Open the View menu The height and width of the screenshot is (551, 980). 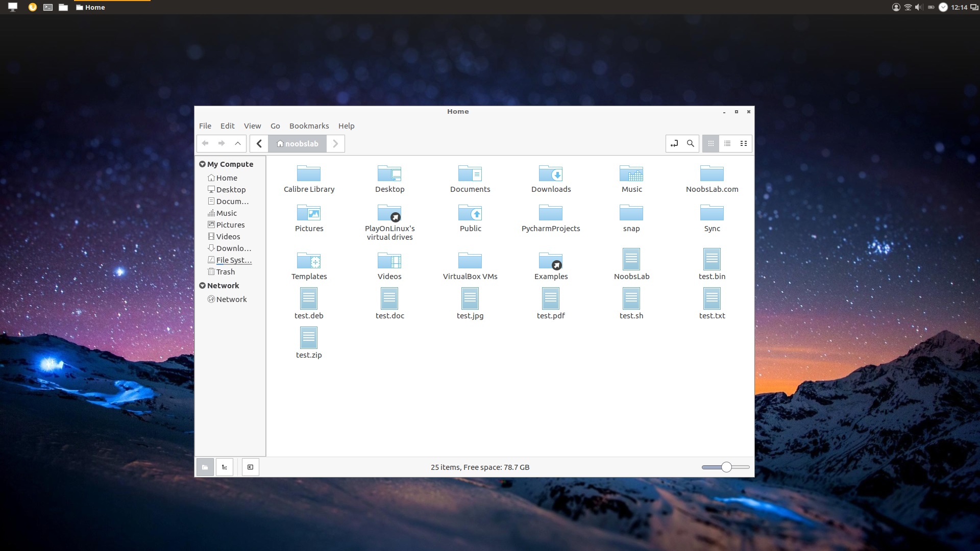point(253,126)
